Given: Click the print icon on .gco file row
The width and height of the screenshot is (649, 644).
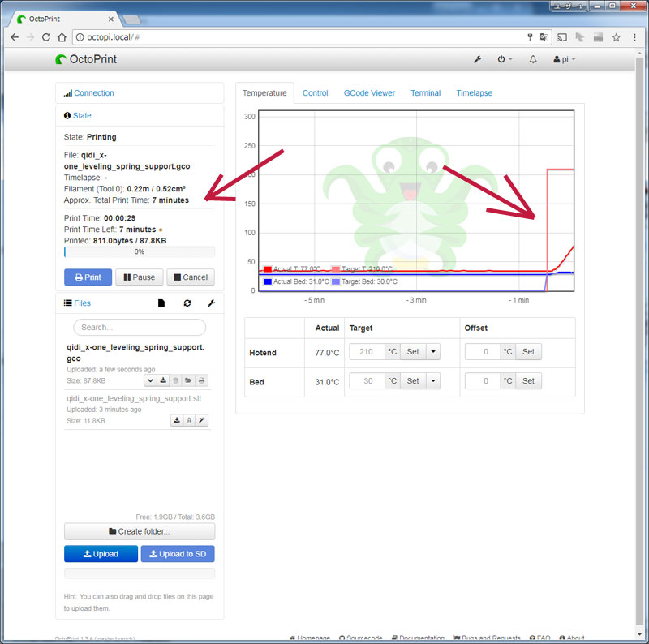Looking at the screenshot, I should pyautogui.click(x=201, y=380).
